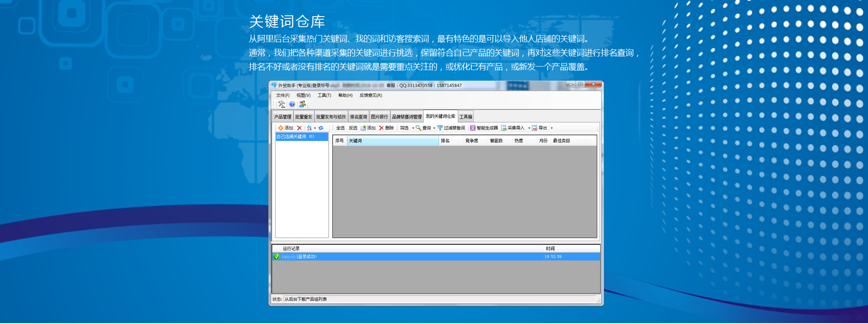The height and width of the screenshot is (324, 868).
Task: Switch to the 排名查询 tab
Action: pyautogui.click(x=359, y=117)
